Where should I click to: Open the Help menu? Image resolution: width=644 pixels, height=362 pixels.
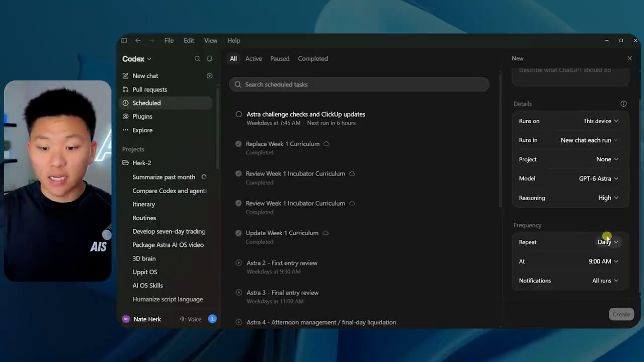[x=234, y=41]
